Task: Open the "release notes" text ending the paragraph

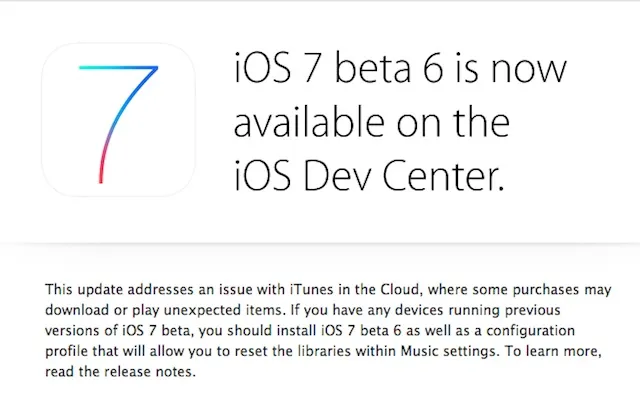Action: 127,372
